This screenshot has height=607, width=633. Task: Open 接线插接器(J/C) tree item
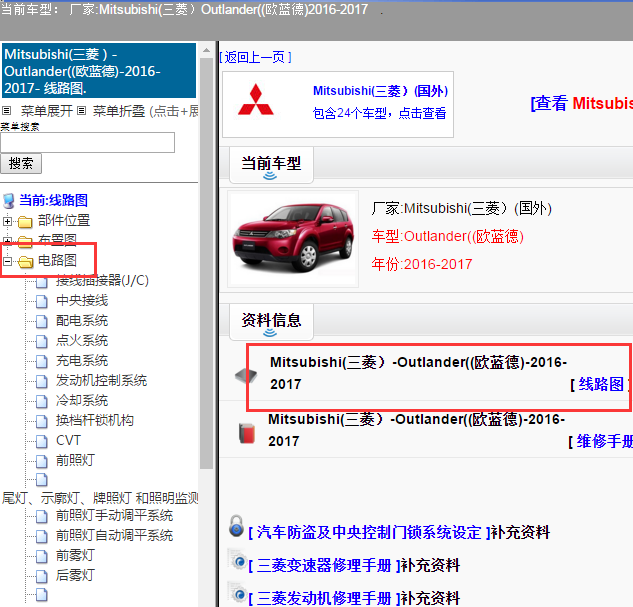(x=102, y=280)
